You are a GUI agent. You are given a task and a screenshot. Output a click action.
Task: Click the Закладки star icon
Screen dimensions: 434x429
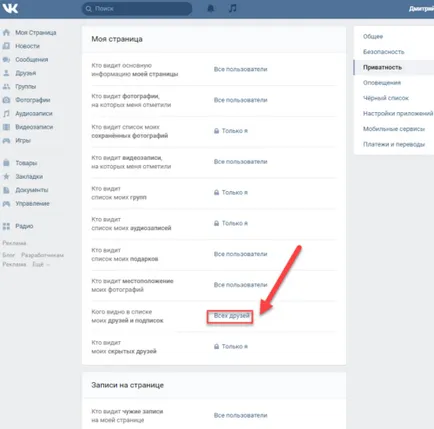(6, 176)
